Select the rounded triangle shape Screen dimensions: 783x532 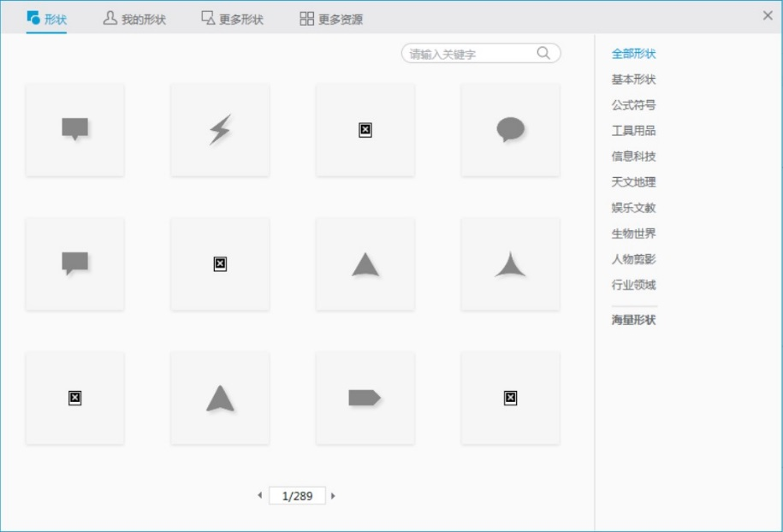click(365, 264)
